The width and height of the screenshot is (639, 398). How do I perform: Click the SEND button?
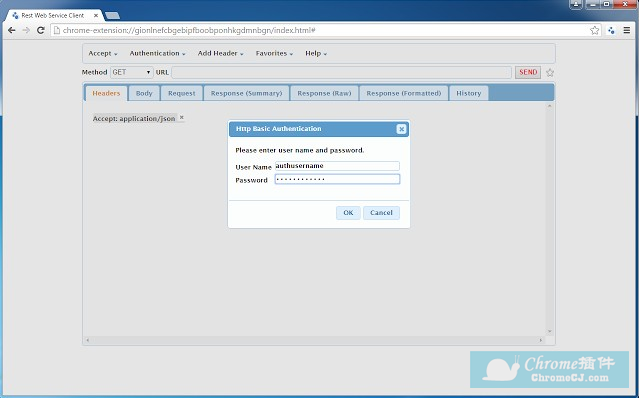(528, 72)
